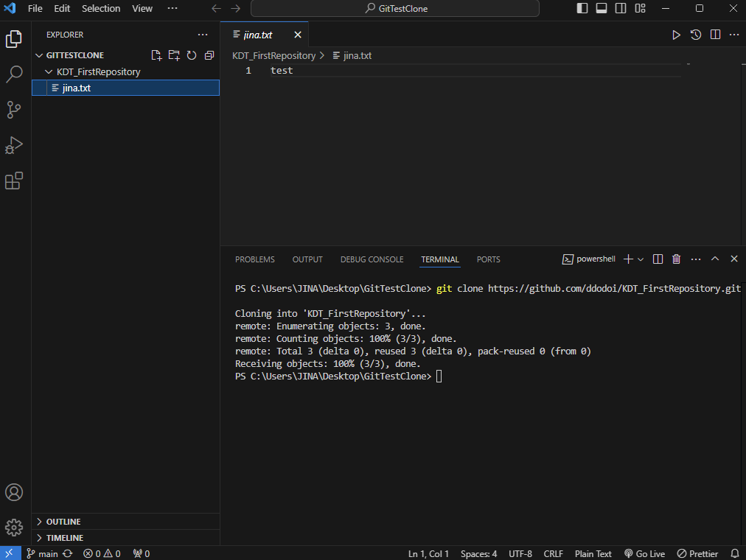Switch to the DEBUG CONSOLE tab
Viewport: 746px width, 560px height.
point(372,259)
